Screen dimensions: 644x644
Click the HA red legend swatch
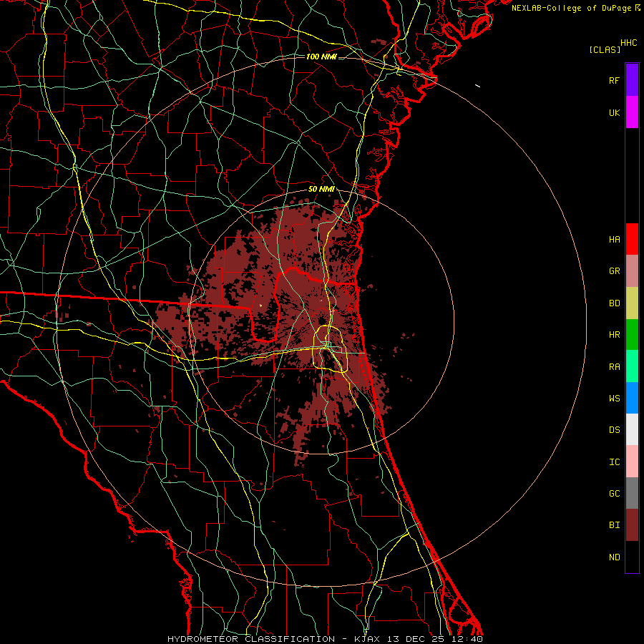coord(632,239)
